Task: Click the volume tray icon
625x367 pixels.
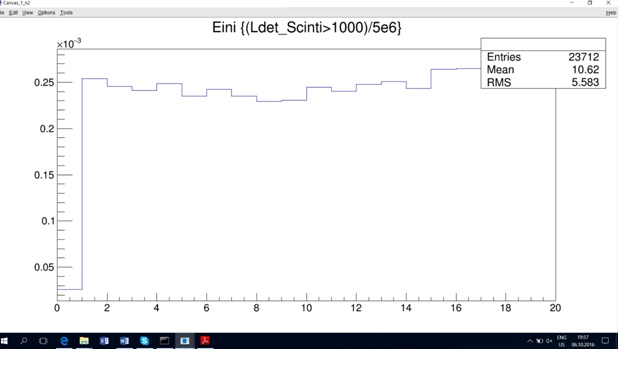Action: click(x=549, y=341)
